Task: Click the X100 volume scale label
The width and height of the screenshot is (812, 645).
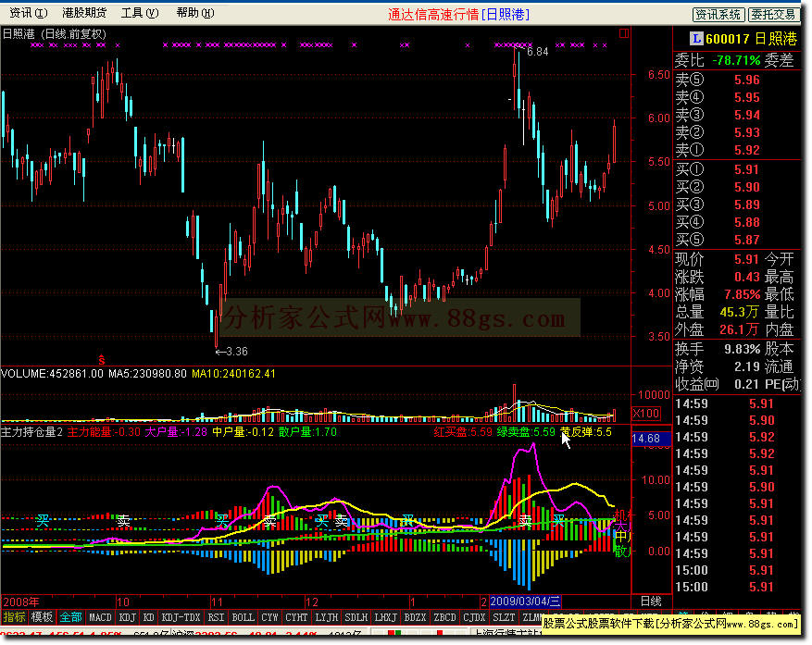Action: 646,413
